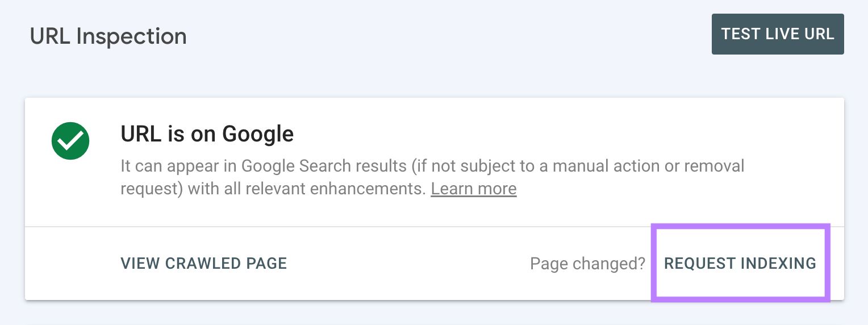Click the word 'Google' in the card title
This screenshot has width=868, height=325.
point(257,134)
